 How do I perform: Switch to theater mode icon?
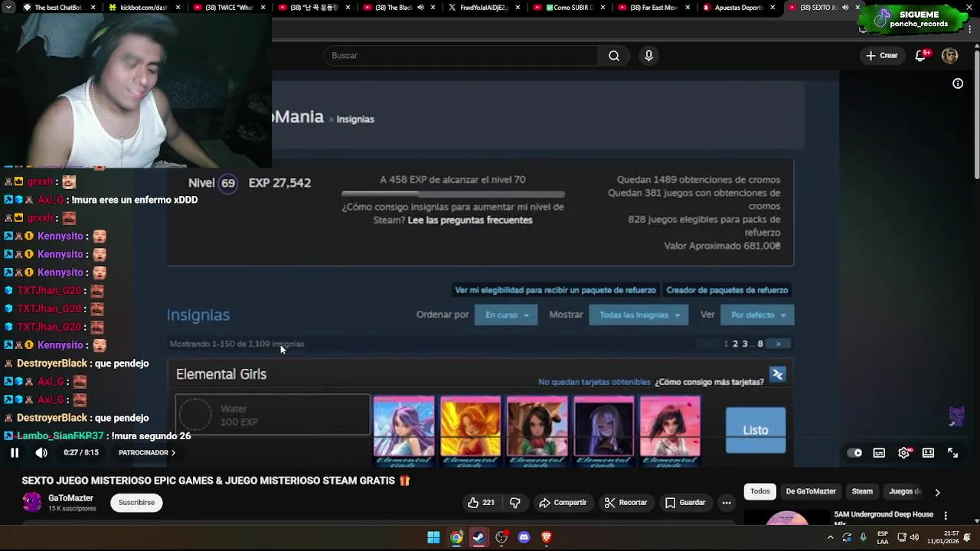pos(928,453)
